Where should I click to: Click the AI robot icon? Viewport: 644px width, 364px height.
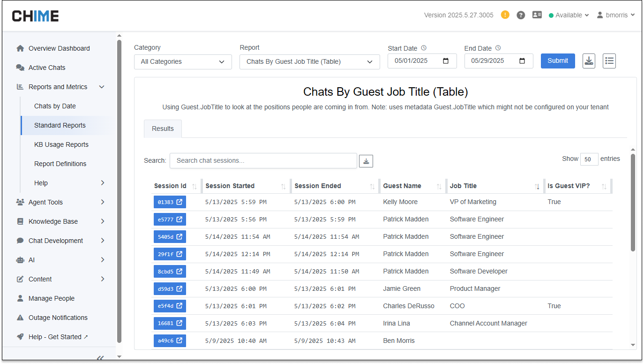tap(20, 260)
